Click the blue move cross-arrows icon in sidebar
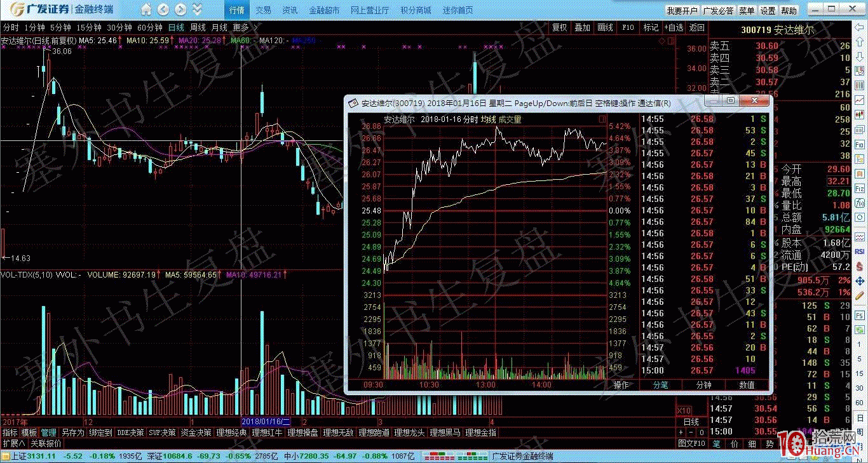Image resolution: width=868 pixels, height=463 pixels. click(859, 281)
